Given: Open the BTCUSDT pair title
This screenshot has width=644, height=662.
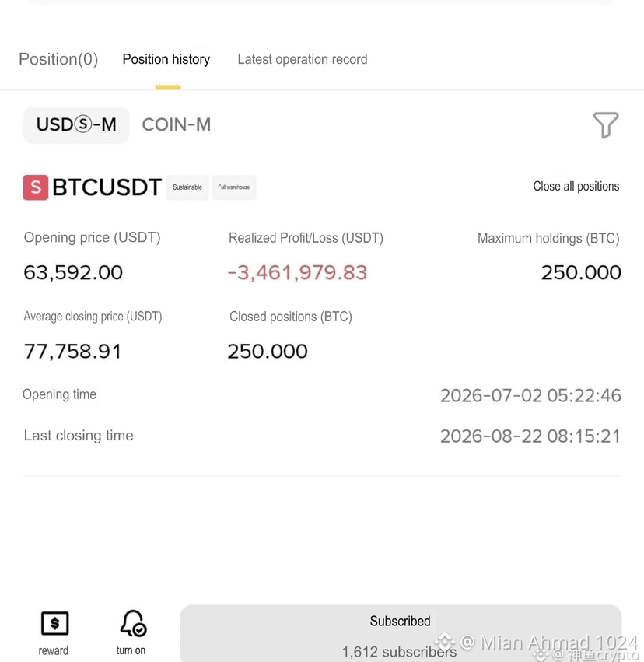Looking at the screenshot, I should tap(107, 187).
